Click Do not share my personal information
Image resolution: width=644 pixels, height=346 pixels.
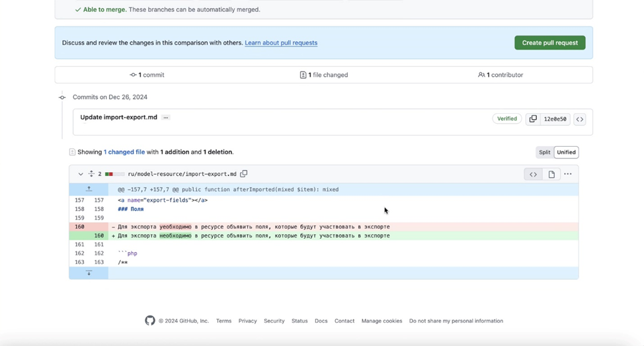456,321
